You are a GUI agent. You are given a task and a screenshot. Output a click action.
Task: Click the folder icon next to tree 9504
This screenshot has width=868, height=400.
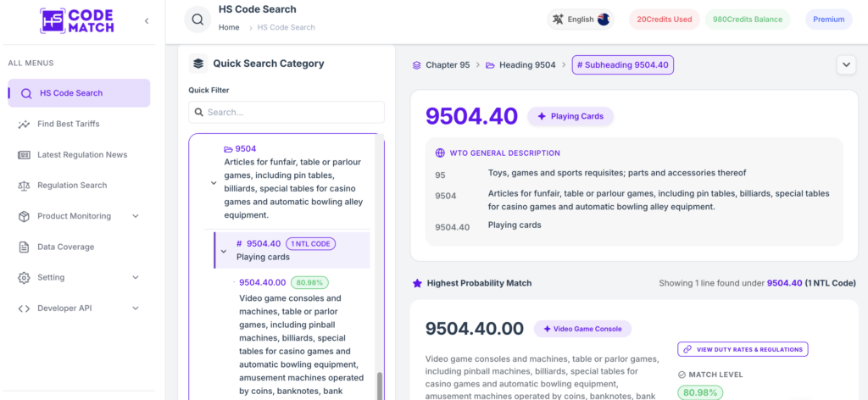(228, 149)
